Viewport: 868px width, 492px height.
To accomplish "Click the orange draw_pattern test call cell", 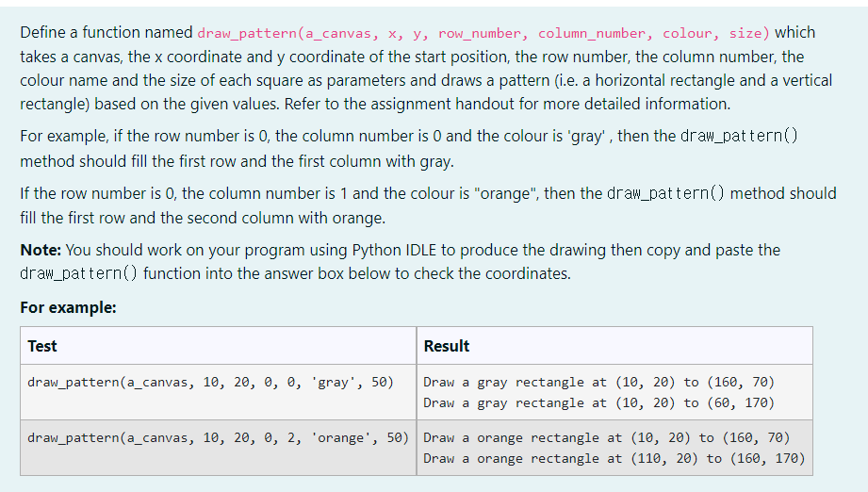I will coord(218,447).
